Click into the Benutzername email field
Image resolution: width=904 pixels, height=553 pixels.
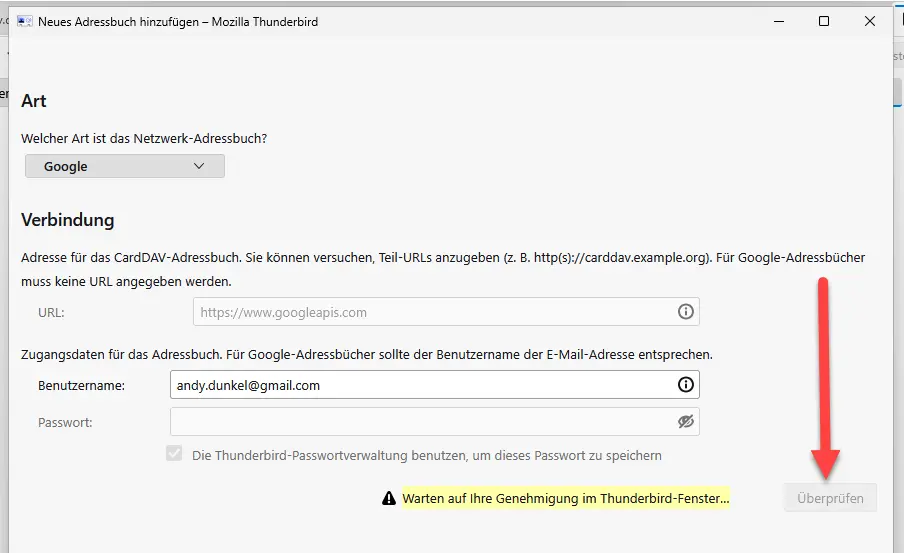coord(420,385)
